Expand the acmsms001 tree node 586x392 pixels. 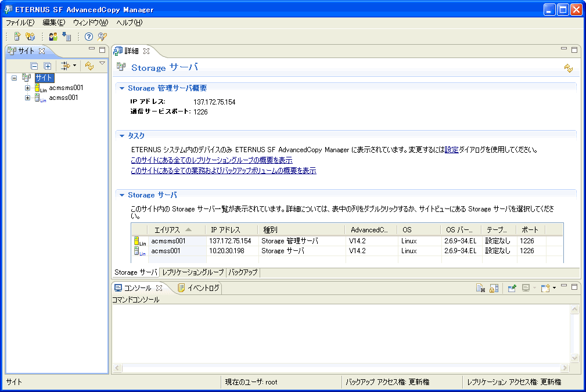27,88
